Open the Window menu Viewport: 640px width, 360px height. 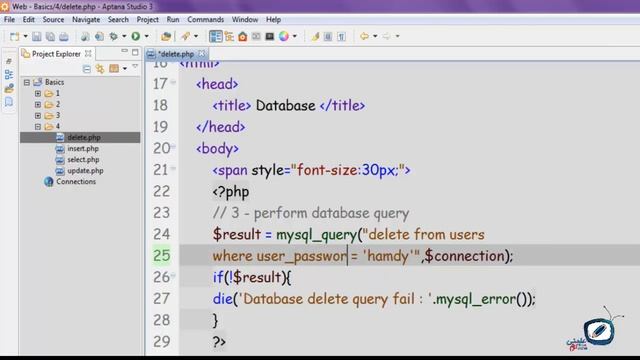click(x=245, y=20)
